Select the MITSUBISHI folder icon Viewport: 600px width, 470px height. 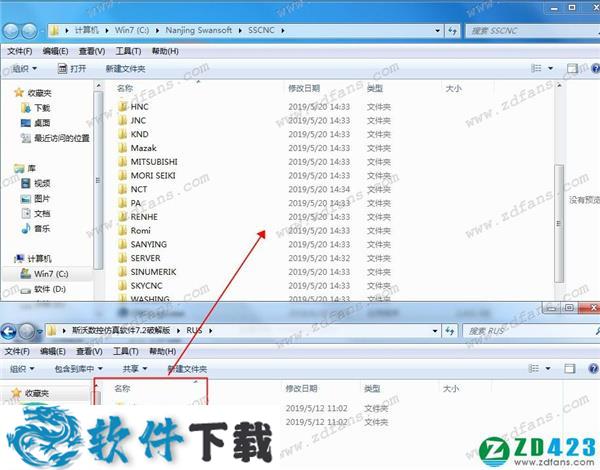pos(122,162)
